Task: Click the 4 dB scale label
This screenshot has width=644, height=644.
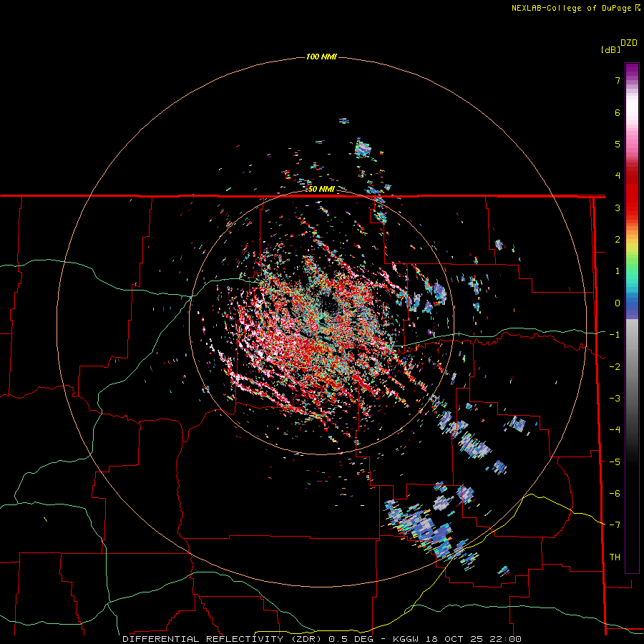Action: 618,176
